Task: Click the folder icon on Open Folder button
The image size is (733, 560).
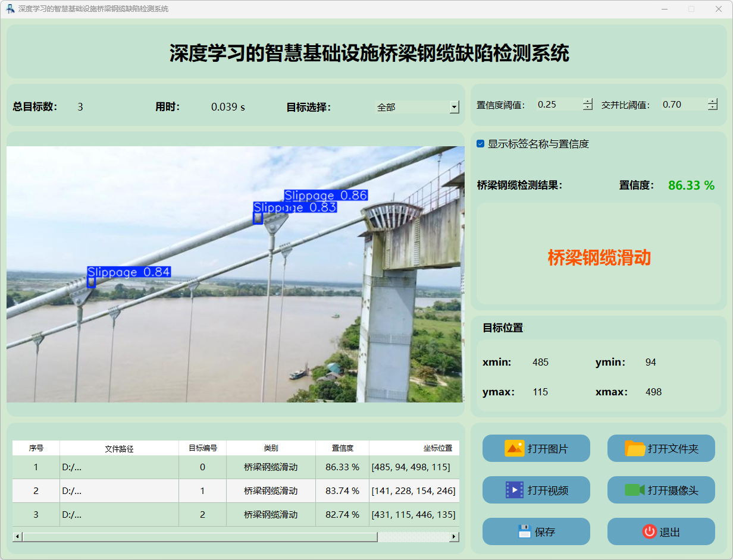Action: pos(635,448)
